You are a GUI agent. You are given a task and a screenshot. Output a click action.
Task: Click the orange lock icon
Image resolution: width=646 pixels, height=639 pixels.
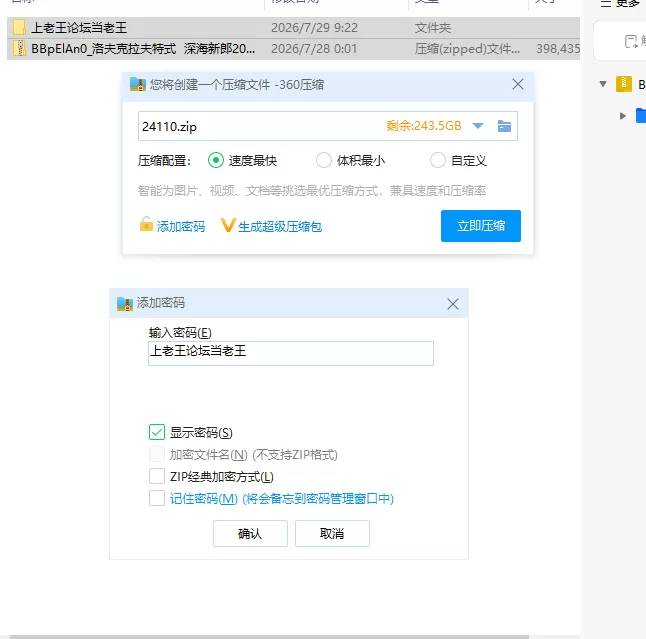pos(146,225)
